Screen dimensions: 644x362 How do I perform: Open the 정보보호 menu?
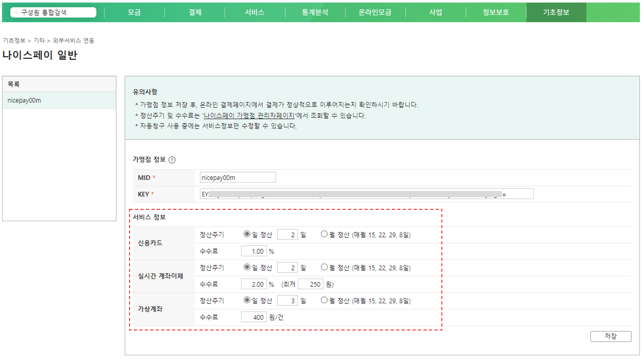click(x=496, y=12)
